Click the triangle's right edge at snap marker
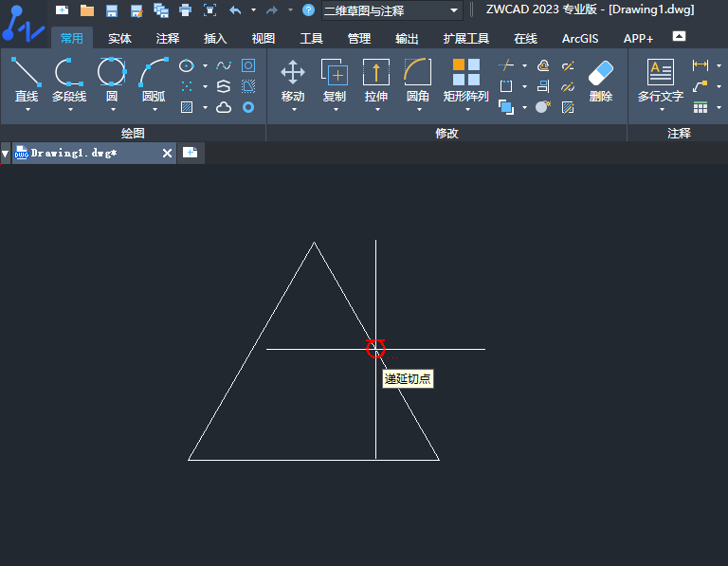Screen dimensions: 728x566 375,349
